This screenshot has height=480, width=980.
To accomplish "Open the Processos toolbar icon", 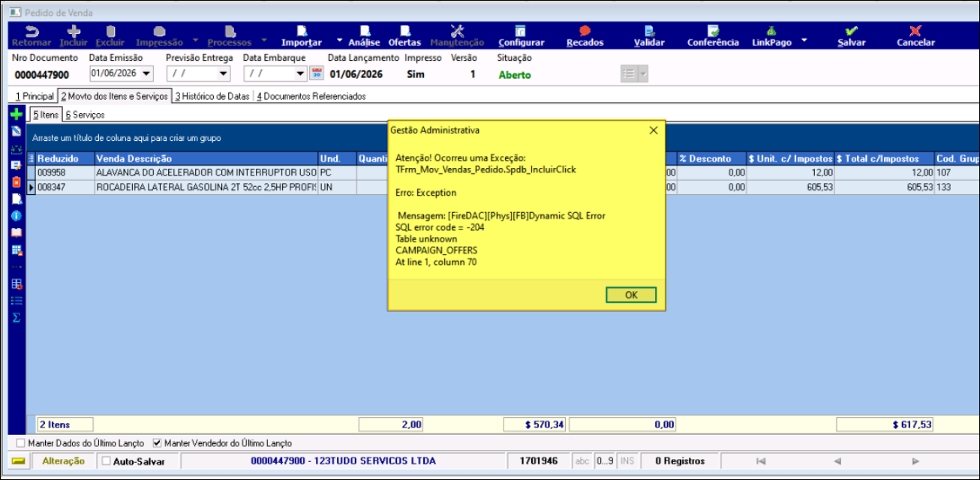I will click(x=230, y=31).
